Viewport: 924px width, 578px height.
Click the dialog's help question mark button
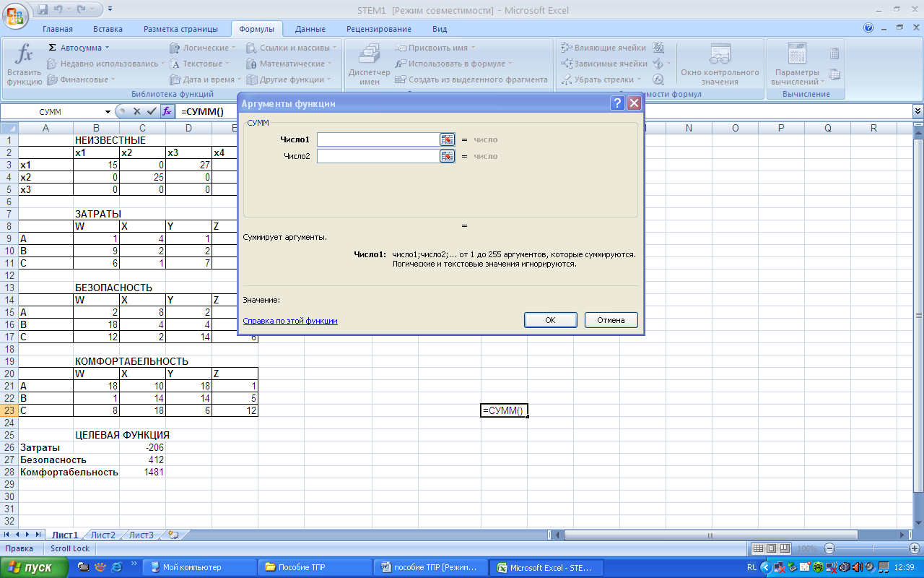617,103
